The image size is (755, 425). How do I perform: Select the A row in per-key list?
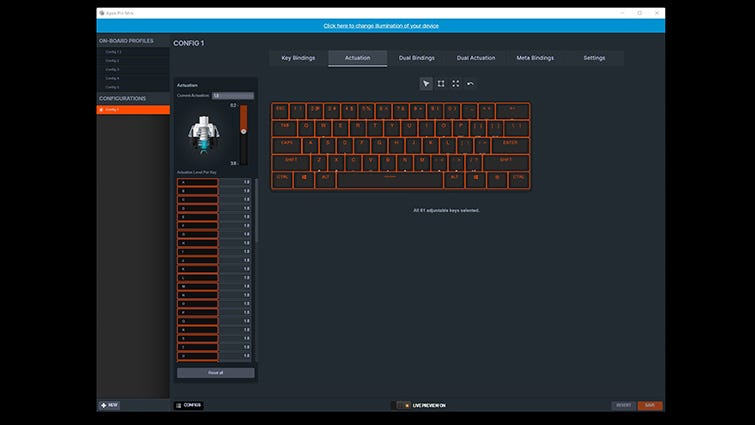point(214,182)
